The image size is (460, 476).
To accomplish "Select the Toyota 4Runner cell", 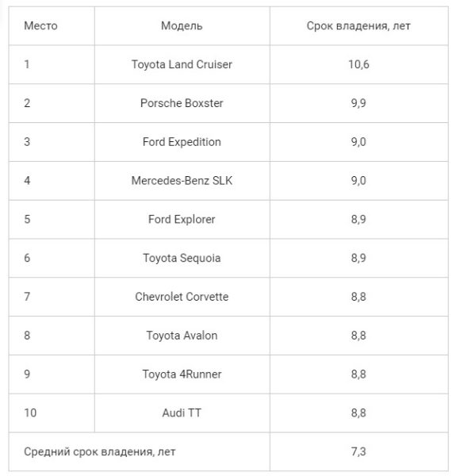I will click(x=182, y=374).
